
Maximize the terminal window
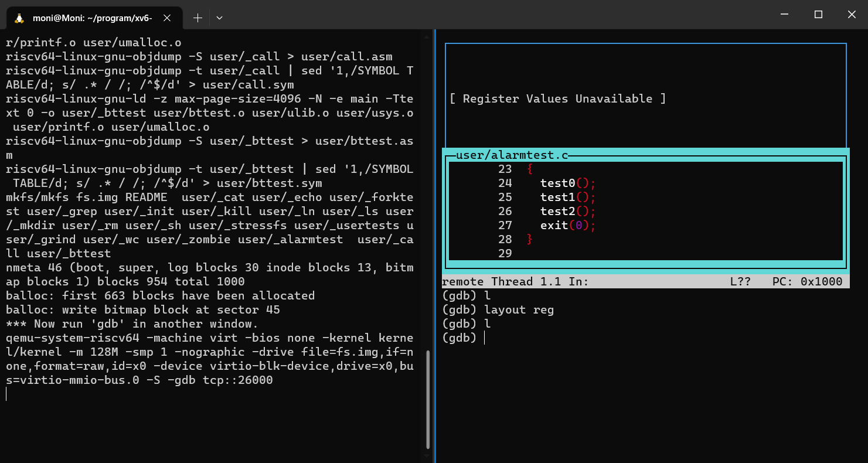click(819, 15)
